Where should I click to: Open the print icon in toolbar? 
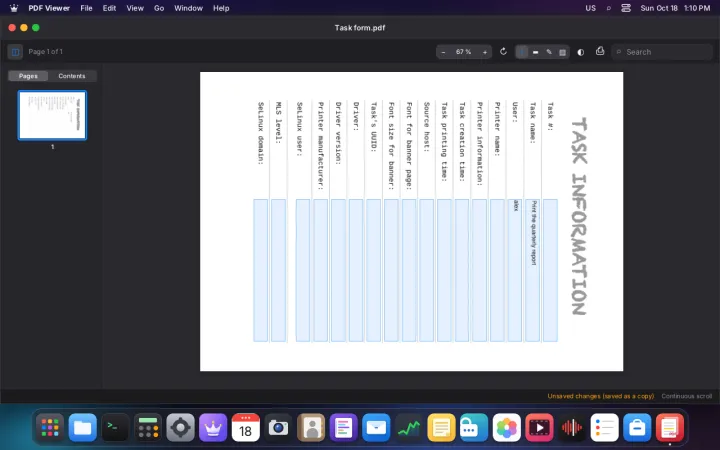pyautogui.click(x=600, y=51)
